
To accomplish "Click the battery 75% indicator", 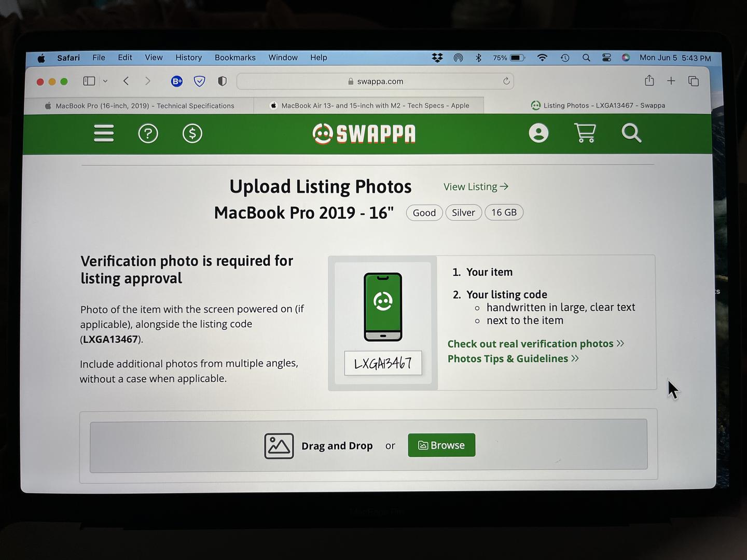I will tap(509, 58).
